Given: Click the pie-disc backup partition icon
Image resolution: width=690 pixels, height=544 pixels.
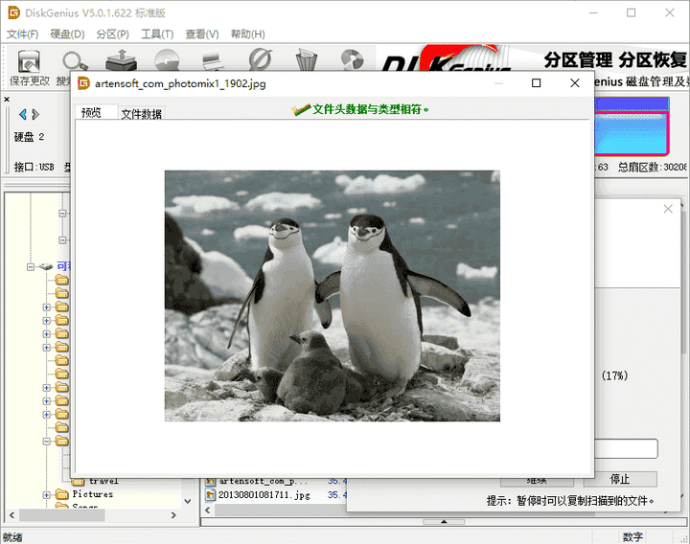Looking at the screenshot, I should [352, 60].
